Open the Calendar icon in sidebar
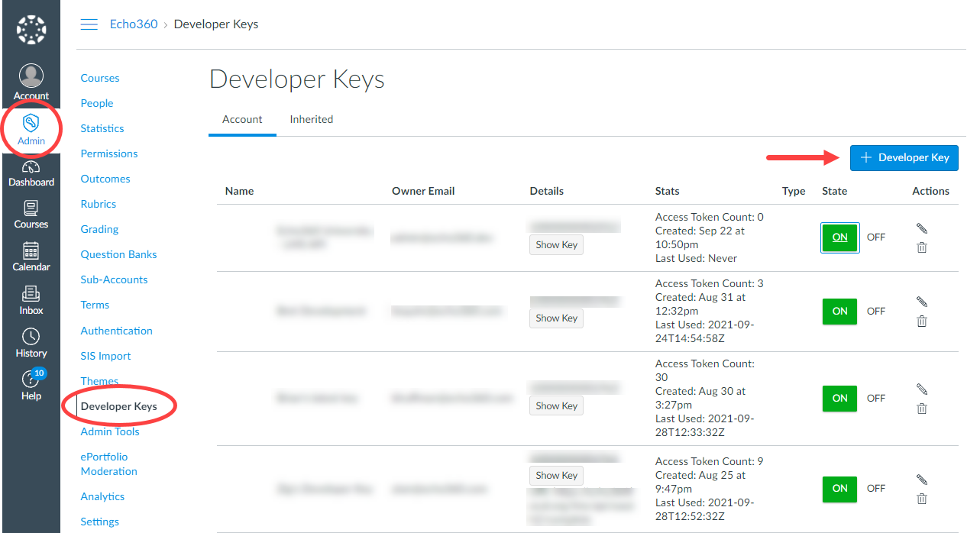The image size is (980, 533). pyautogui.click(x=31, y=251)
